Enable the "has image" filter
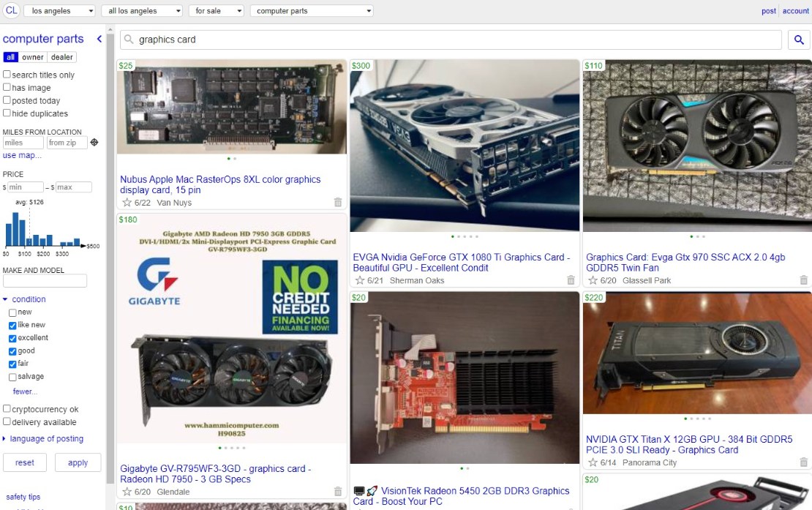Viewport: 812px width, 510px height. pos(5,88)
